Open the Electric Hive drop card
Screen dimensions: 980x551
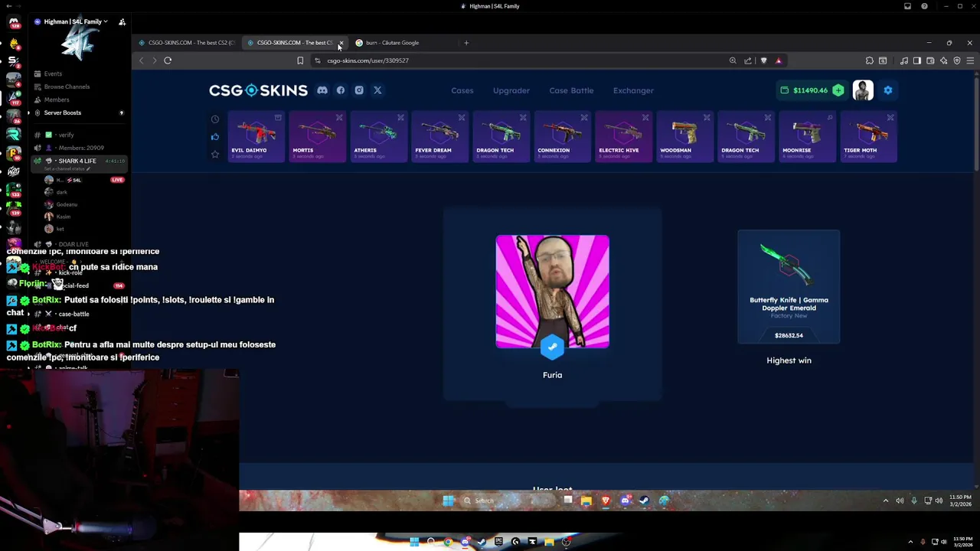(623, 137)
